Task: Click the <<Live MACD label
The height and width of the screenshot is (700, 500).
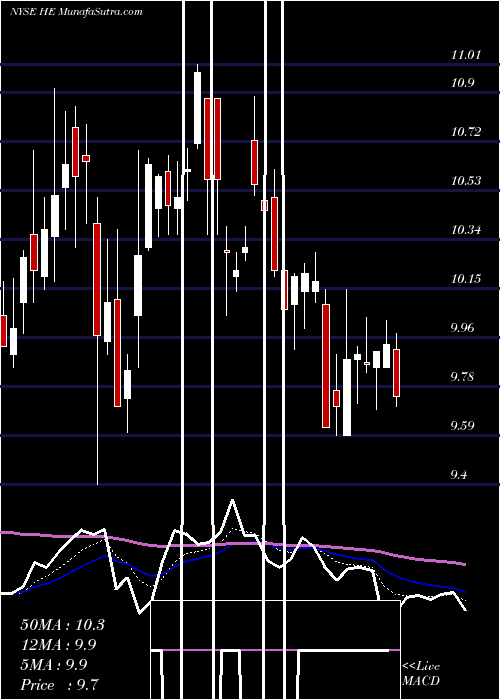Action: (421, 673)
